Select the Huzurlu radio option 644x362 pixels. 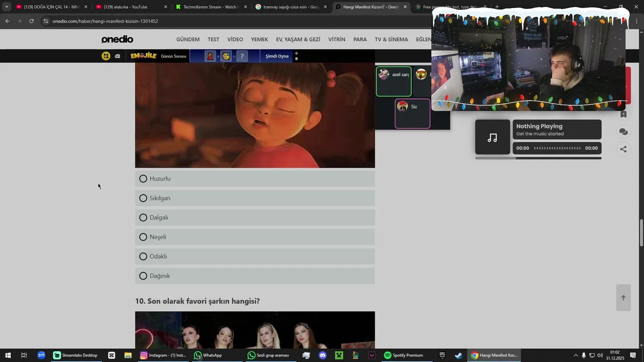pos(255,178)
